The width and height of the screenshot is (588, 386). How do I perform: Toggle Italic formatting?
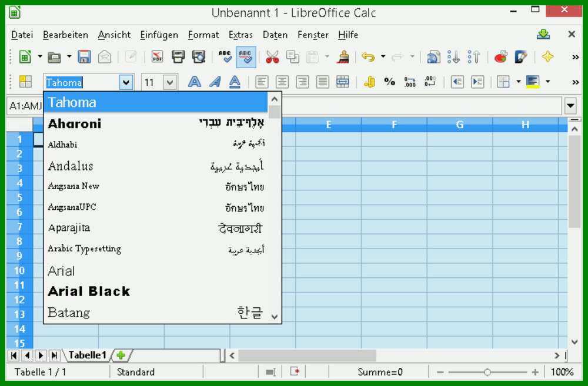coord(215,82)
